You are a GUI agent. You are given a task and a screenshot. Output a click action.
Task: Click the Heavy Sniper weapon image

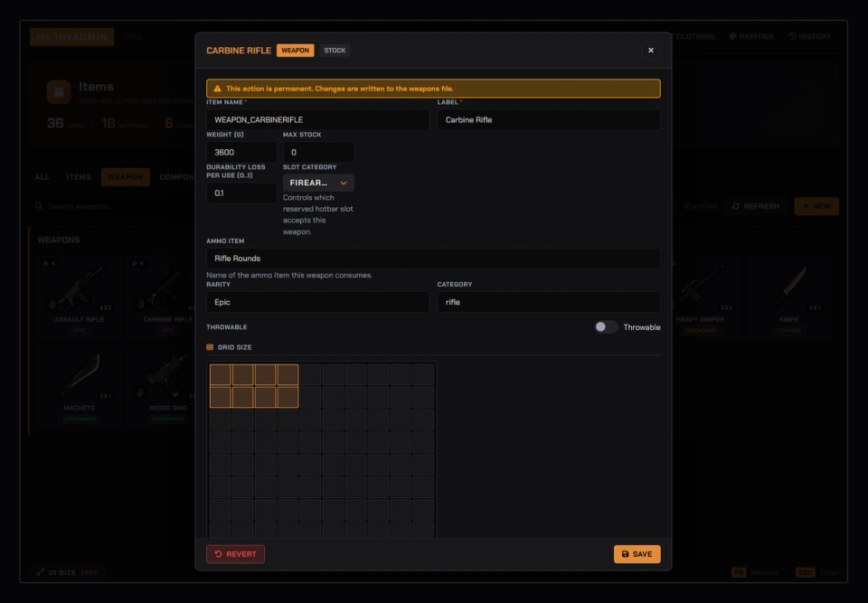[x=701, y=287]
